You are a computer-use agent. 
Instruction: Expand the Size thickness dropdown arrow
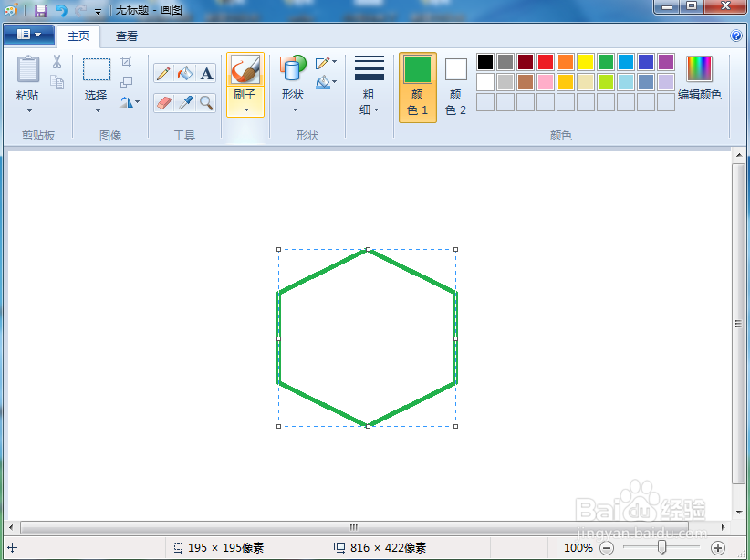pyautogui.click(x=377, y=110)
